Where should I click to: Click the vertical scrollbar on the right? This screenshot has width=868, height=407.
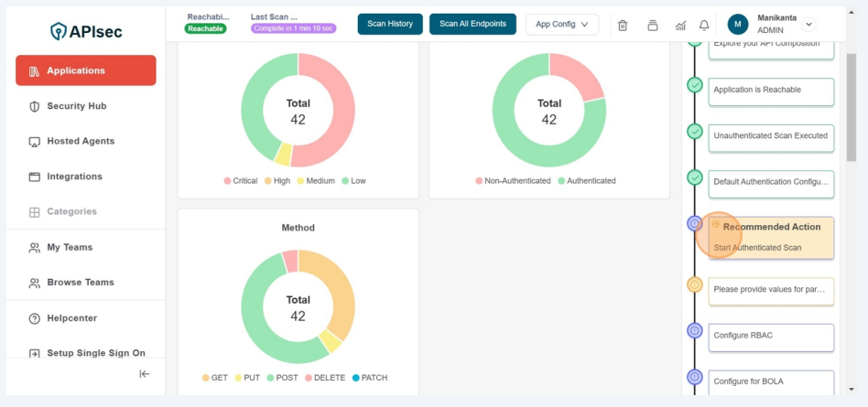(852, 110)
